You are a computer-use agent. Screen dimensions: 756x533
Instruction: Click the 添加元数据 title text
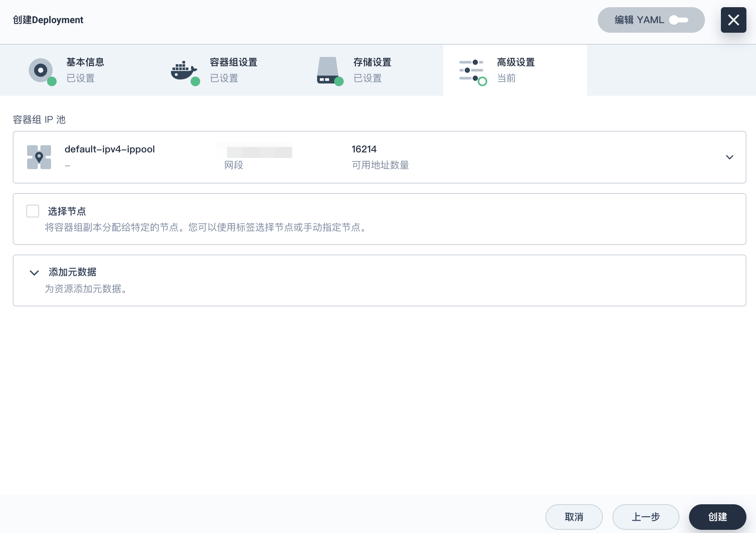pyautogui.click(x=73, y=272)
